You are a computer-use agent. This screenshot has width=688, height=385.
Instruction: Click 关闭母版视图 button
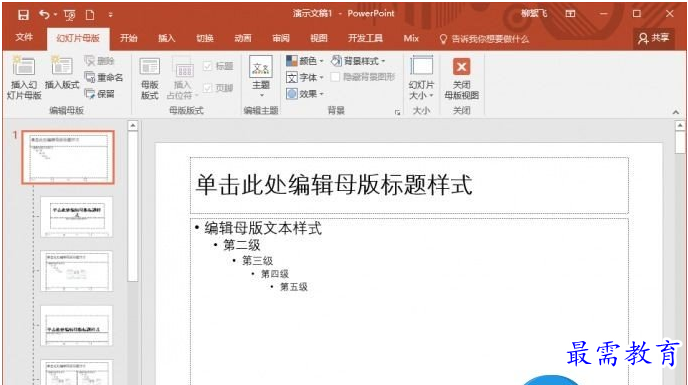click(462, 78)
